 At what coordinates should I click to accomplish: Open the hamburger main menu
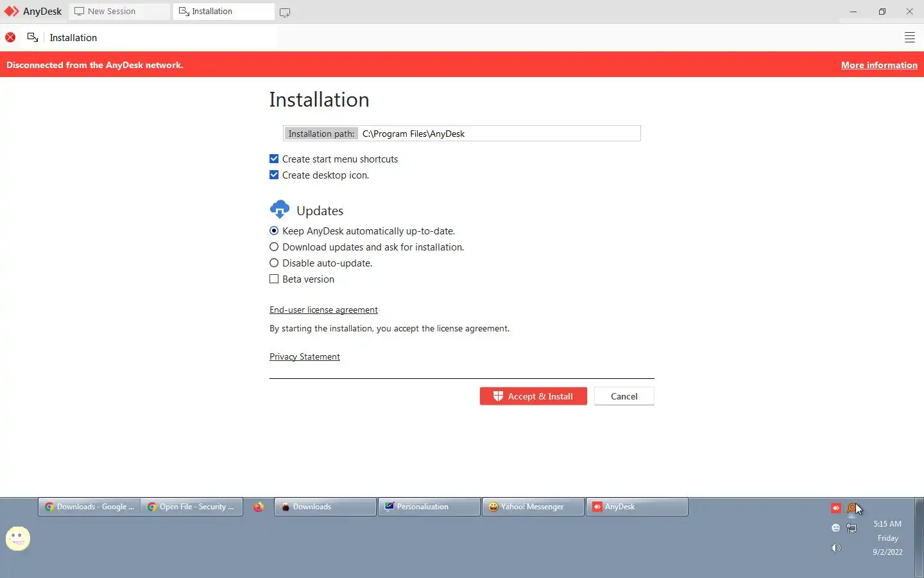click(909, 37)
